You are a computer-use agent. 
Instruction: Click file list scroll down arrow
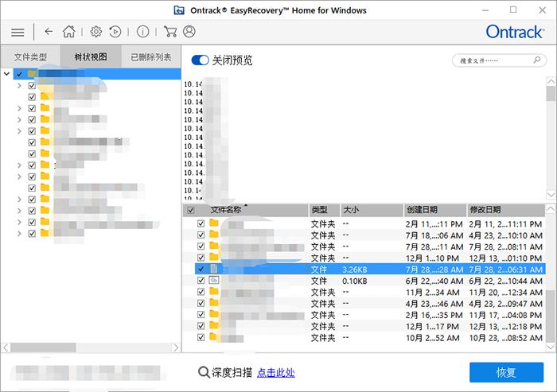[551, 347]
